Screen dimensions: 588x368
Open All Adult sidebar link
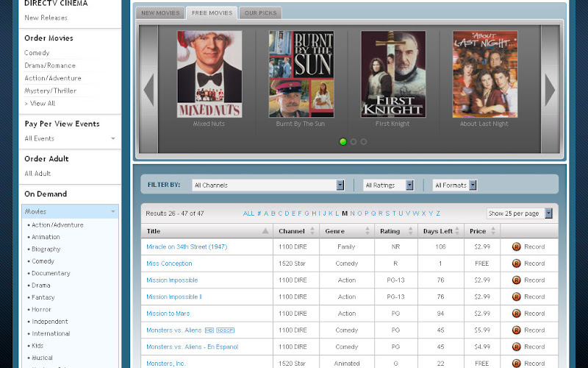click(37, 174)
